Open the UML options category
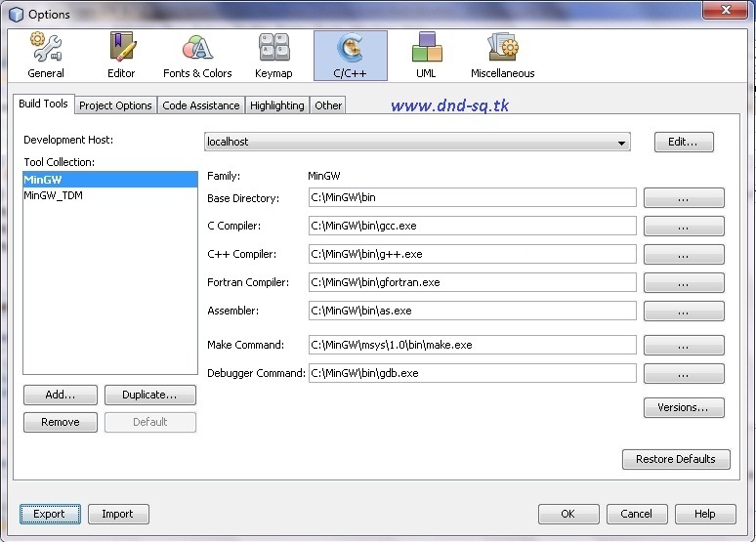The image size is (756, 542). pos(426,56)
